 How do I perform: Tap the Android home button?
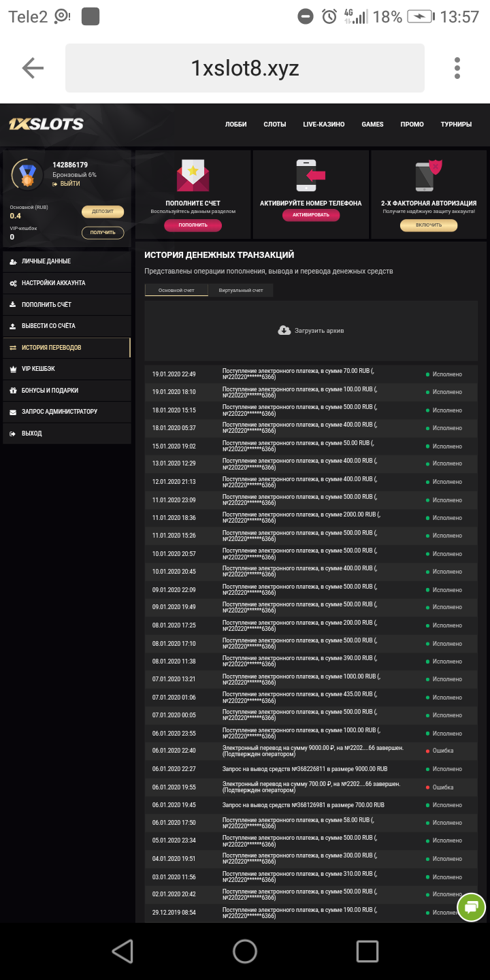click(245, 951)
